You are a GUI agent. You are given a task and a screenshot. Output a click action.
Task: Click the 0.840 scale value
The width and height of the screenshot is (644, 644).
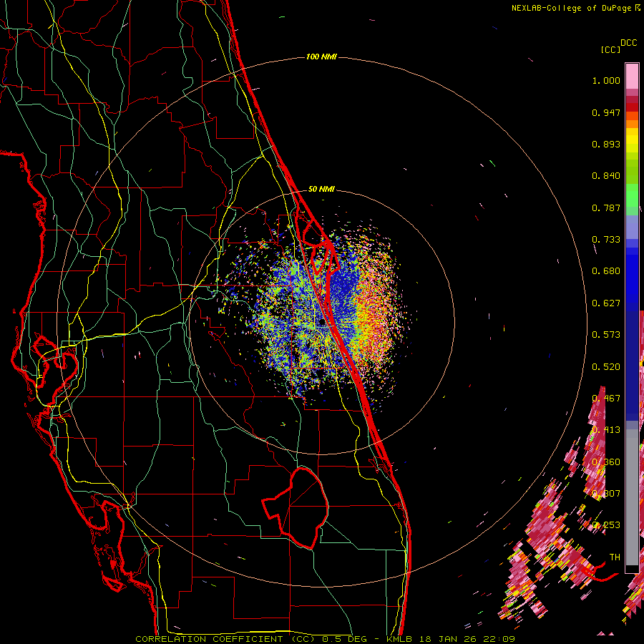tap(606, 176)
